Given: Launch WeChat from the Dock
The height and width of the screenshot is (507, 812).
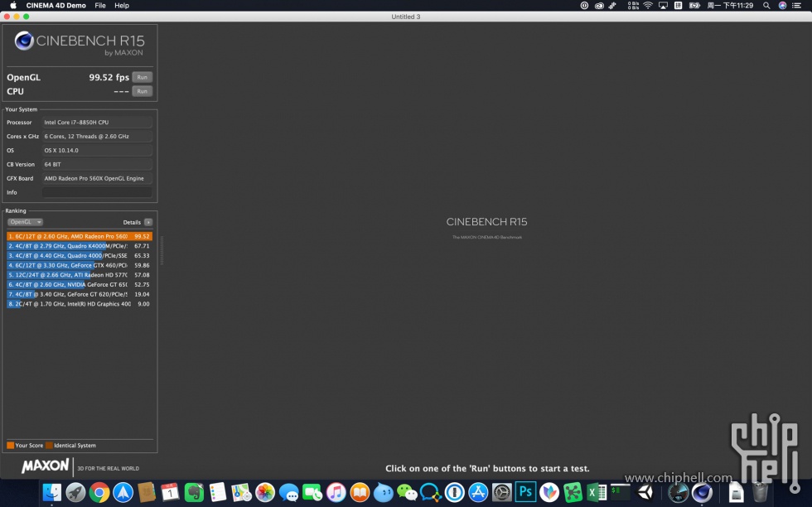Looking at the screenshot, I should tap(407, 492).
